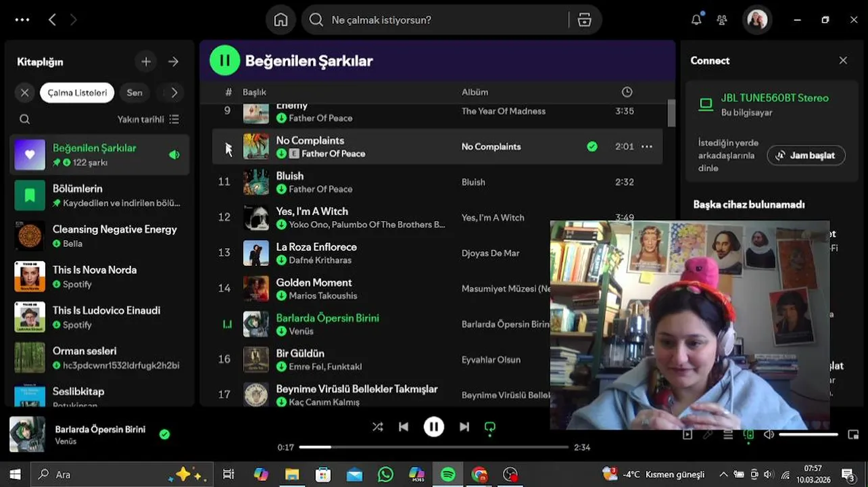868x487 pixels.
Task: Click the Windows Ara search box
Action: point(122,474)
